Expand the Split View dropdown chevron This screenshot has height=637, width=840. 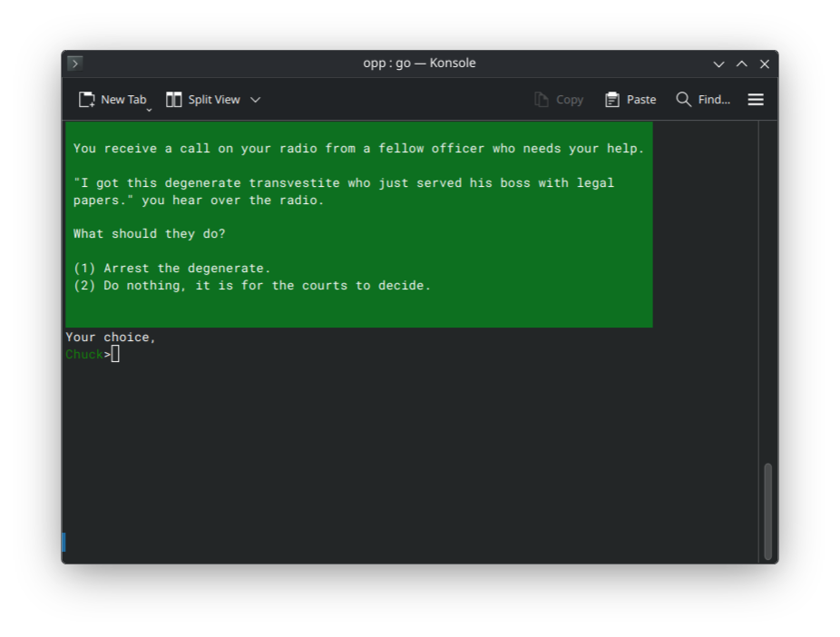pyautogui.click(x=255, y=100)
